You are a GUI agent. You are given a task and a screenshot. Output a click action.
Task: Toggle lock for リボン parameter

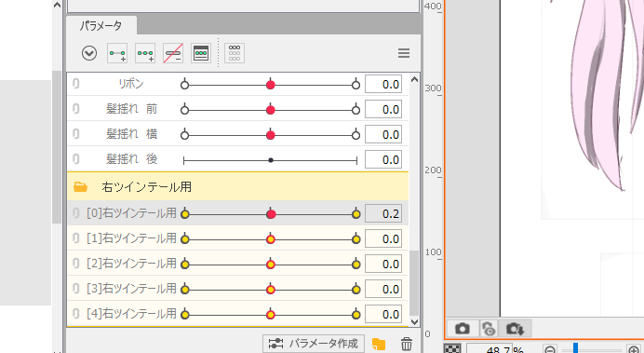(x=76, y=84)
